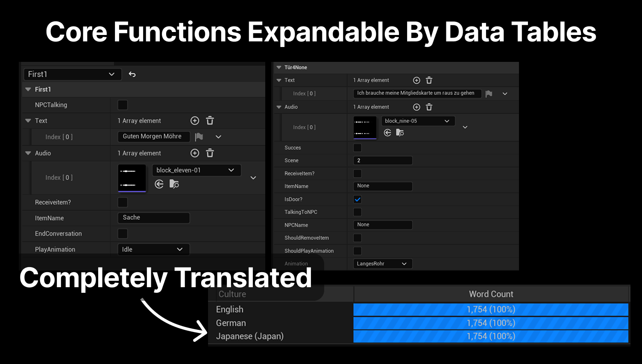Image resolution: width=642 pixels, height=364 pixels.
Task: Click the ItemName field containing Sache
Action: 153,218
